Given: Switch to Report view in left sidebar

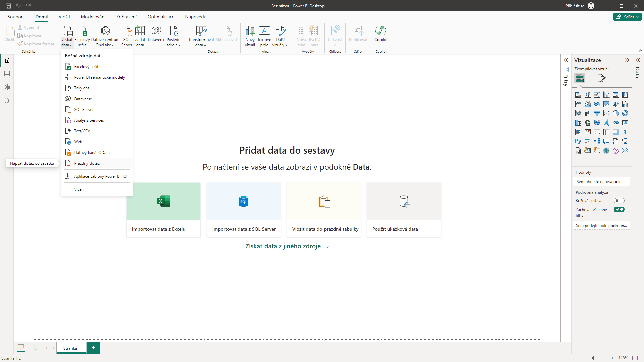Looking at the screenshot, I should coord(7,60).
